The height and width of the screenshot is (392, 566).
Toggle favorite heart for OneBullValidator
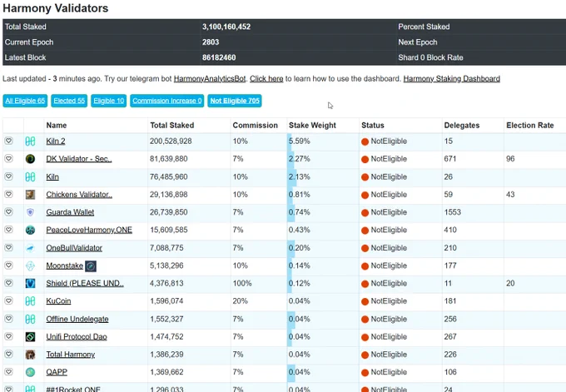click(8, 248)
